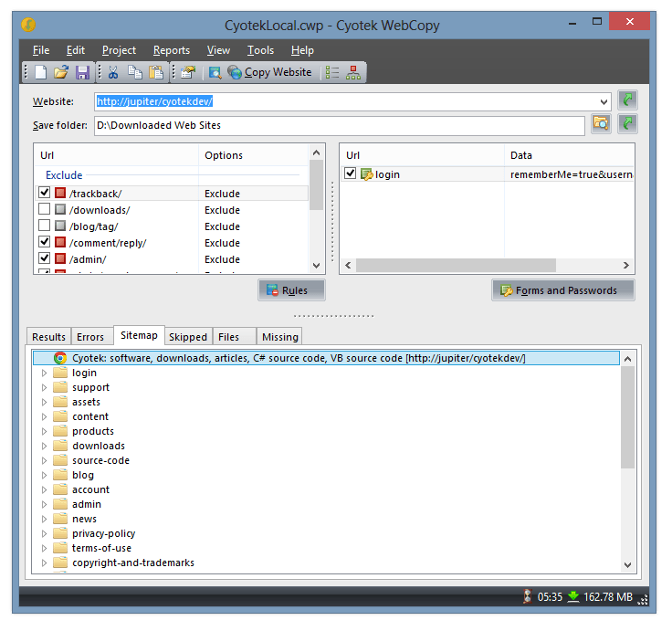The width and height of the screenshot is (672, 631).
Task: Click the Website URL input field
Action: (346, 101)
